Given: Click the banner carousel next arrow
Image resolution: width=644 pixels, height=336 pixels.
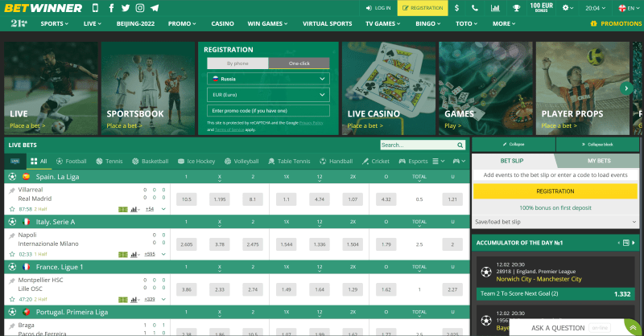Looking at the screenshot, I should tap(626, 88).
